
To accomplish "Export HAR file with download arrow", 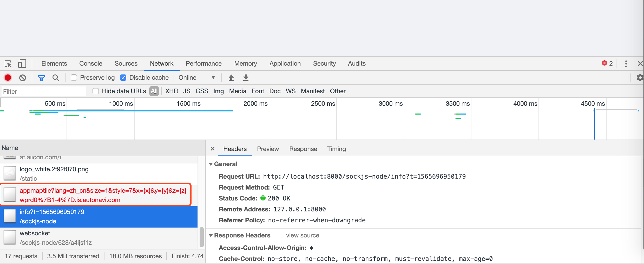I will click(x=245, y=77).
